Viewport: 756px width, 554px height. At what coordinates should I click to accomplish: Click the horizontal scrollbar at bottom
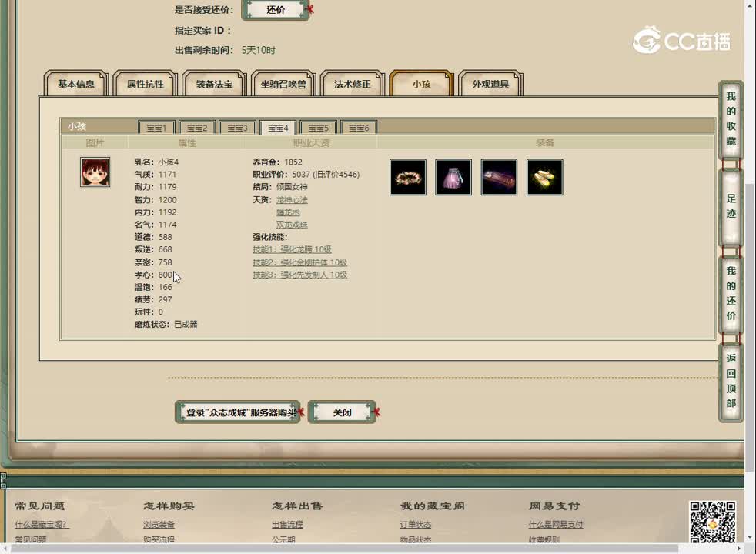tap(344, 549)
